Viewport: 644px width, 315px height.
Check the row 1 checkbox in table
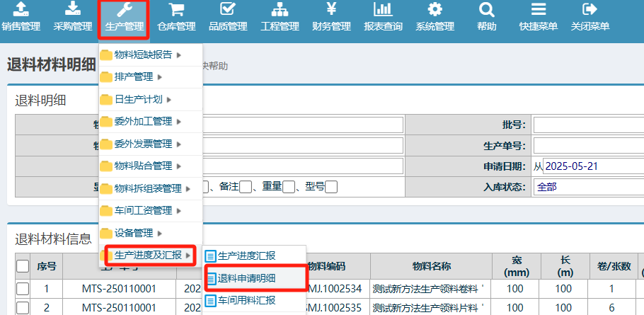tap(23, 289)
